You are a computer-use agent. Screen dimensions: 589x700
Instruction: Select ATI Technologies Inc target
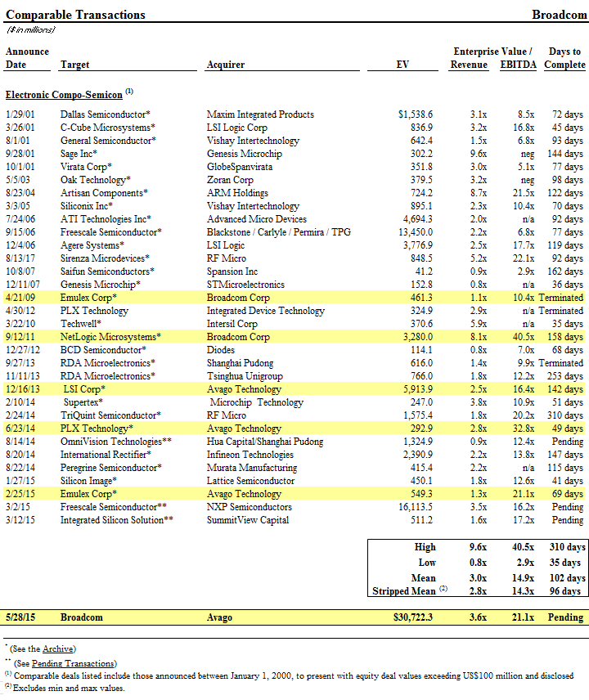pyautogui.click(x=106, y=219)
